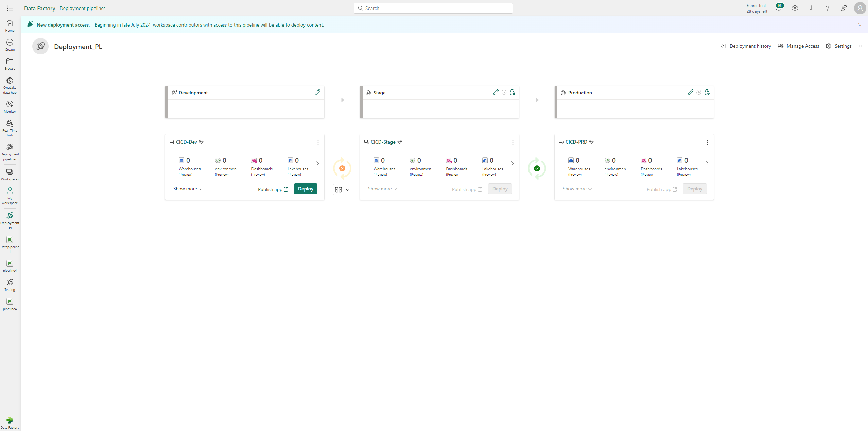This screenshot has width=868, height=431.
Task: Open top bar settings gear
Action: [x=795, y=8]
